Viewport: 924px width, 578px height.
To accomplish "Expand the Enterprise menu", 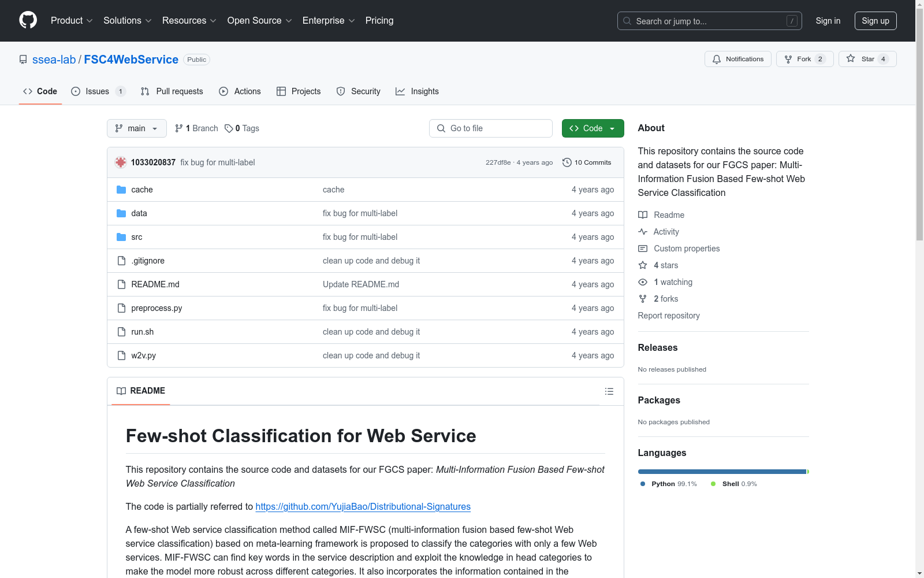I will pos(329,21).
